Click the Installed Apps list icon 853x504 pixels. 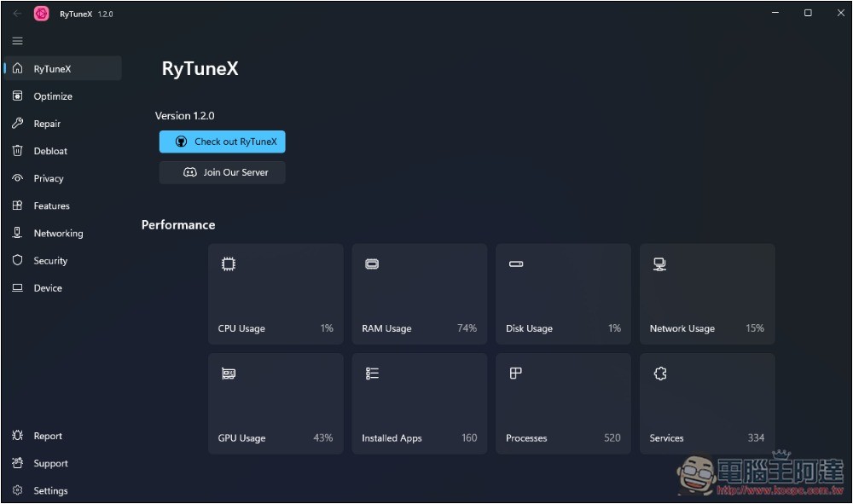point(372,374)
